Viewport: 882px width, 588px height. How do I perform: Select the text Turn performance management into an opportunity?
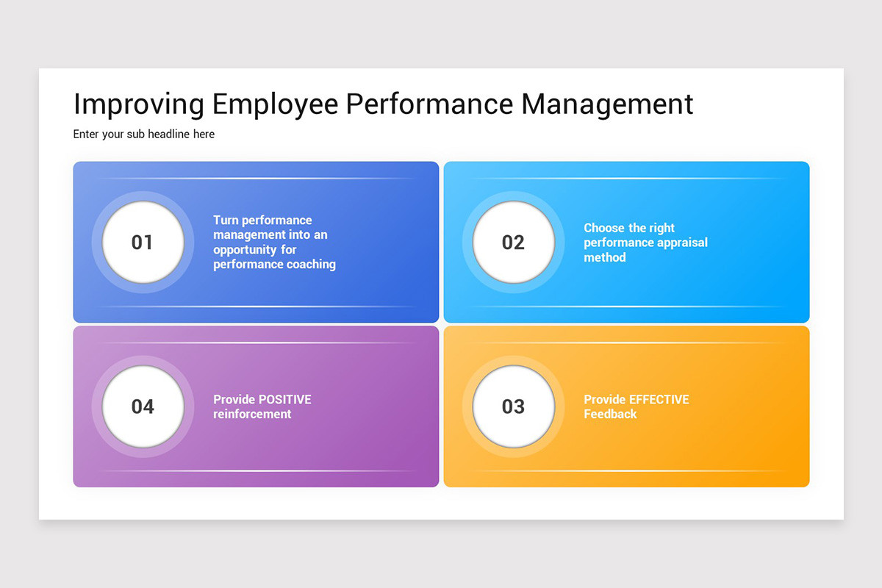pyautogui.click(x=274, y=242)
